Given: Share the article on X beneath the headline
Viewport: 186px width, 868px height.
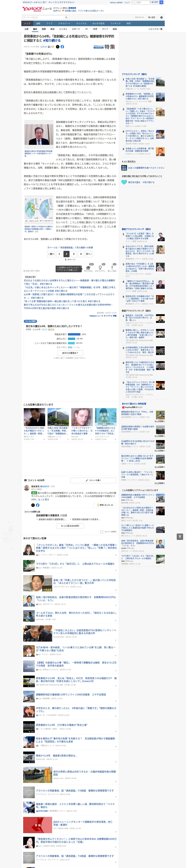Looking at the screenshot, I should coord(57,47).
